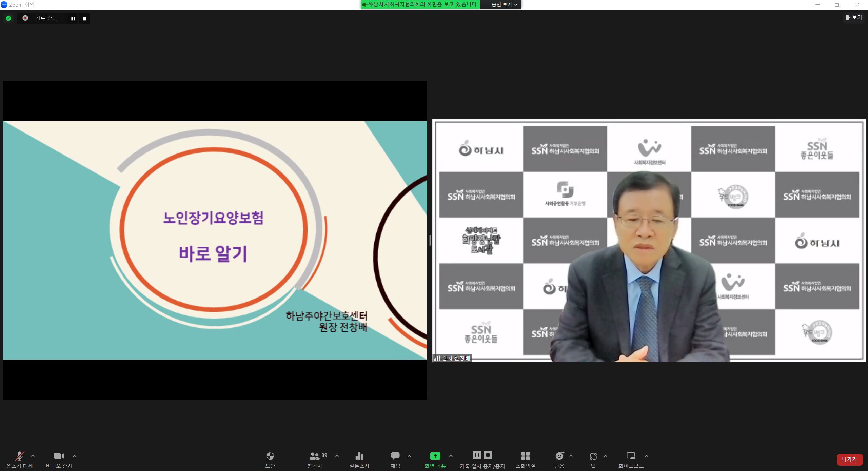Open breakout rooms (소회의실) icon
Image resolution: width=868 pixels, height=471 pixels.
[525, 456]
